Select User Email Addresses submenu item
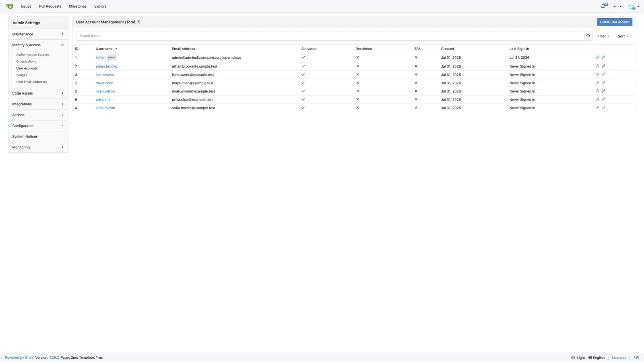The height and width of the screenshot is (362, 644). click(x=32, y=82)
